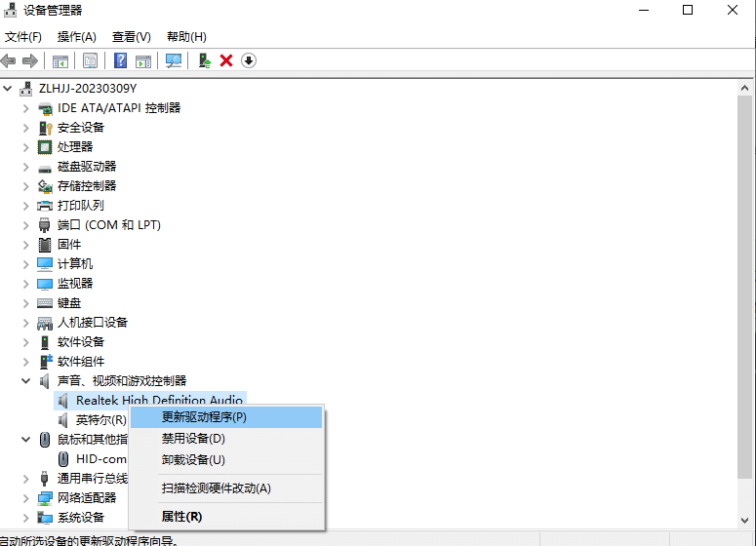Viewport: 756px width, 546px height.
Task: Click the 打印队列 printer icon
Action: tap(45, 206)
